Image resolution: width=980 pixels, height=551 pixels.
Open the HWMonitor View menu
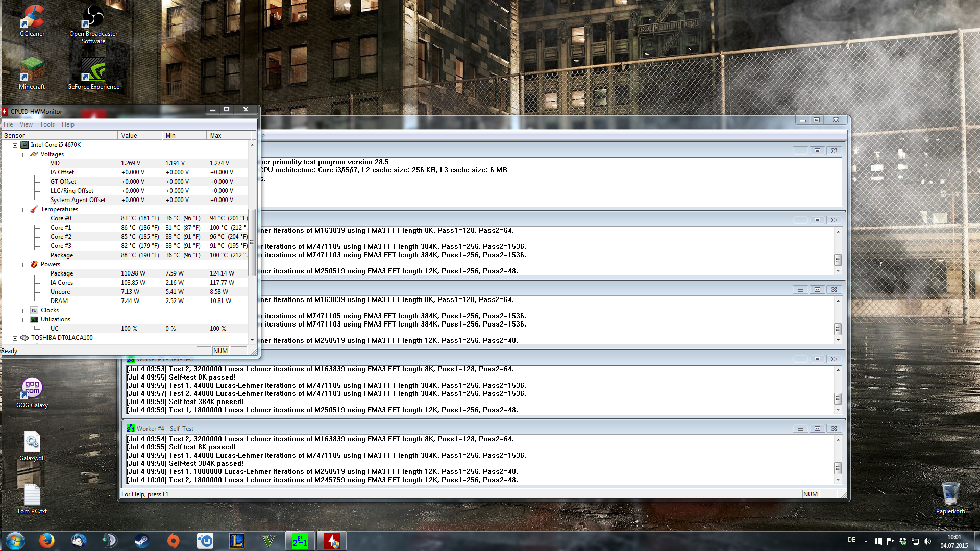tap(26, 124)
